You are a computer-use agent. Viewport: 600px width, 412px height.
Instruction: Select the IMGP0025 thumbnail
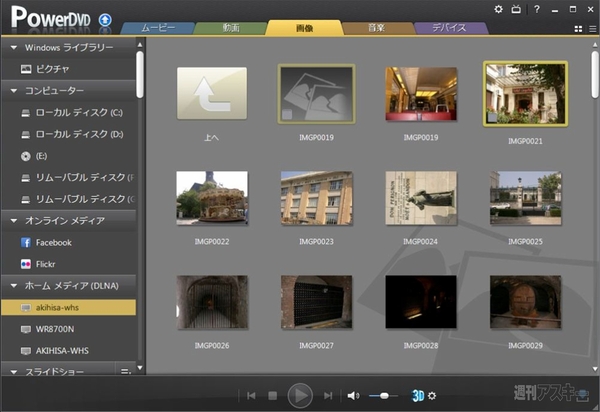525,198
